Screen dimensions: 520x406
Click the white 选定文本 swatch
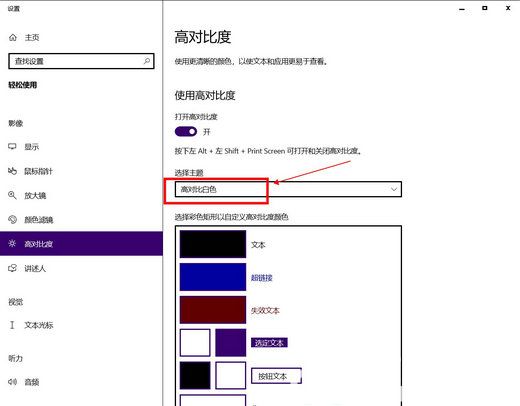tap(195, 343)
